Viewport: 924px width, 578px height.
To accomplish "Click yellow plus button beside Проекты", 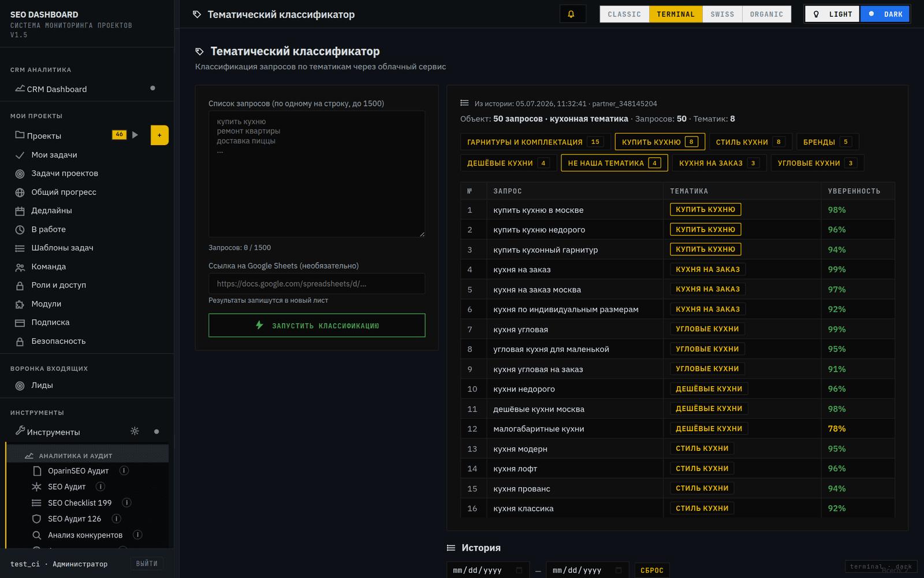I will [159, 135].
